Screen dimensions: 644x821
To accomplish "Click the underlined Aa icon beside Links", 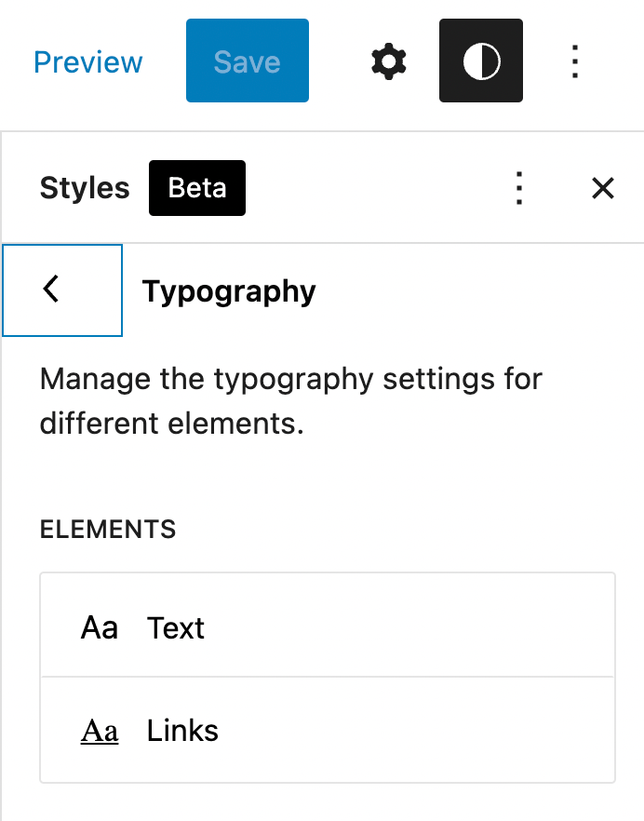I will click(100, 731).
